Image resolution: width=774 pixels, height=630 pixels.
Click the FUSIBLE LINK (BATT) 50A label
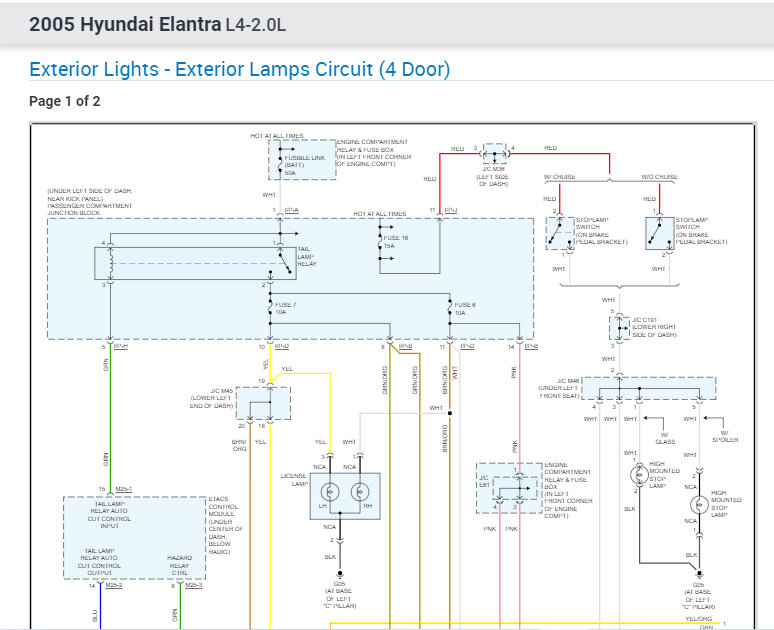[x=305, y=165]
